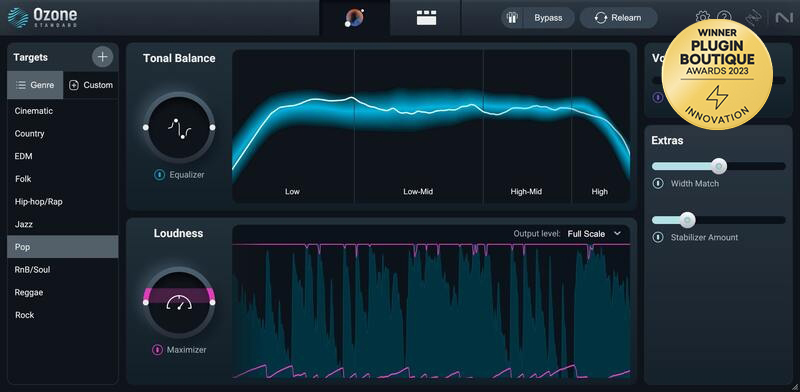
Task: Select the Hip-hop/Rap genre target
Action: [63, 202]
